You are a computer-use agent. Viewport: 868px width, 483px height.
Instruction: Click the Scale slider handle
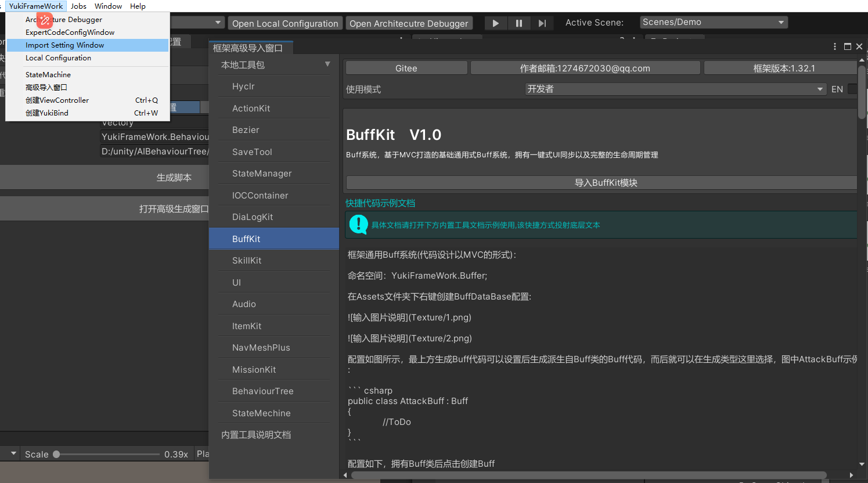coord(56,454)
